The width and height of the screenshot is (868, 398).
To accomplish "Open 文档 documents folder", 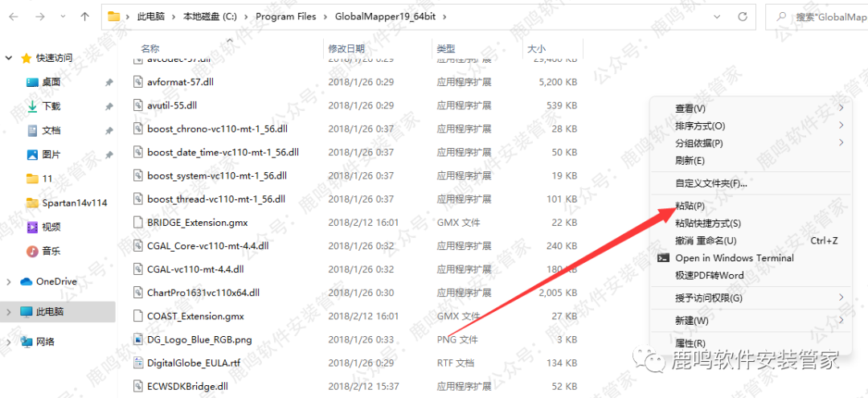I will click(51, 130).
